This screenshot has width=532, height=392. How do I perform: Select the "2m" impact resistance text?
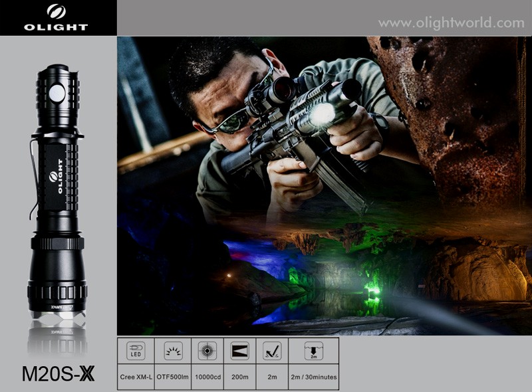tap(272, 377)
